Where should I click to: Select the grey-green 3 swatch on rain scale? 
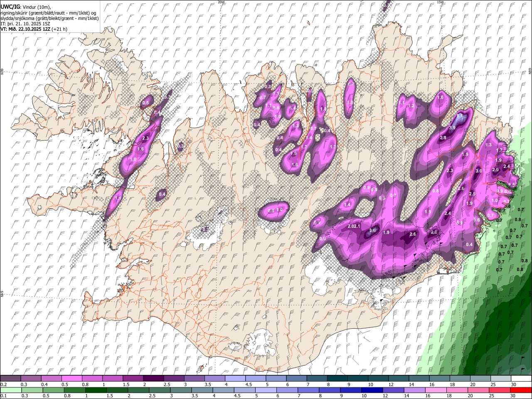point(181,390)
